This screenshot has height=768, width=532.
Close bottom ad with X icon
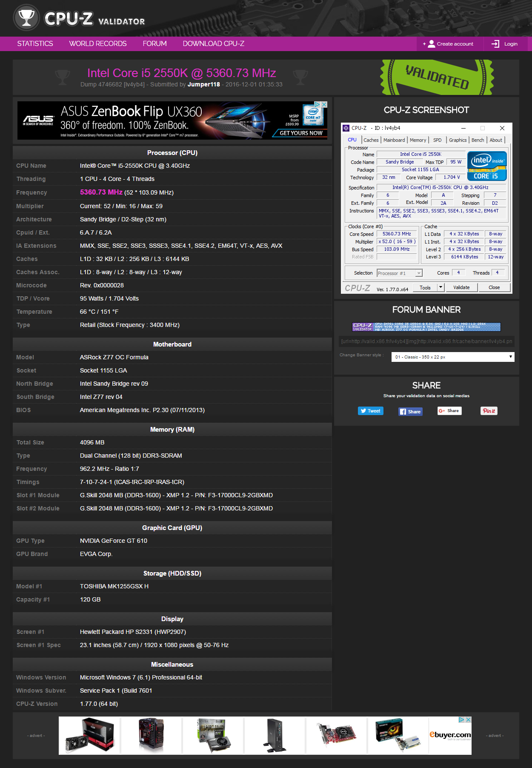point(468,720)
